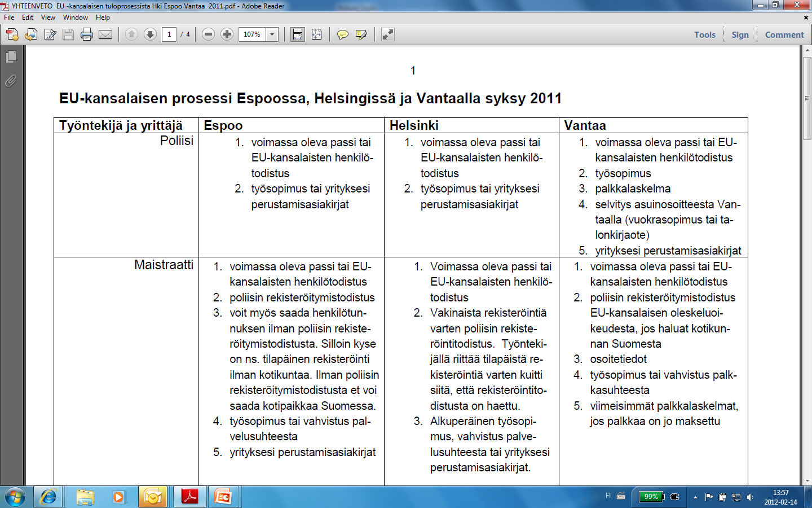The image size is (812, 508).
Task: Click Adobe Reader taskbar button
Action: coord(189,497)
